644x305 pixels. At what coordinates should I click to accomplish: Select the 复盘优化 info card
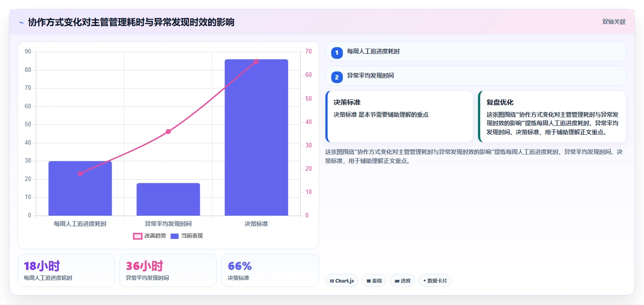click(x=552, y=116)
